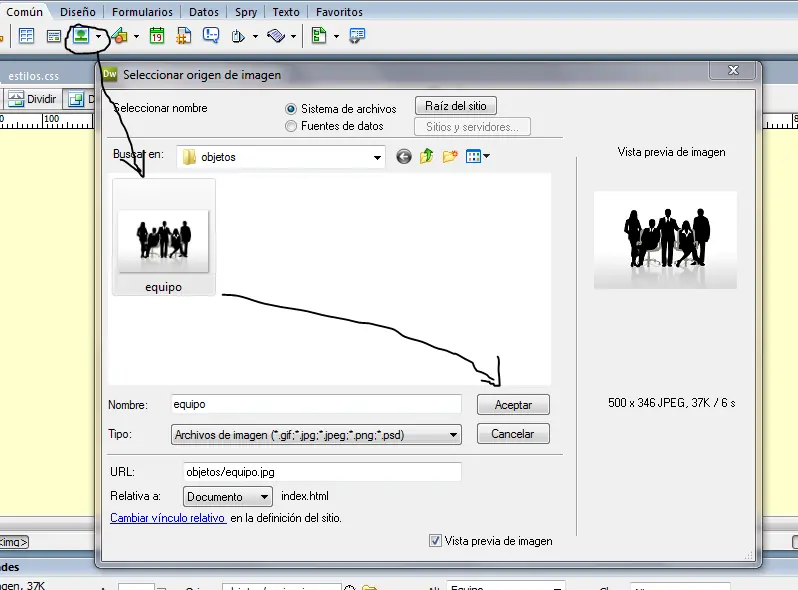Expand the Buscar en objetos folder dropdown
Screen dimensions: 798x590
tap(377, 157)
